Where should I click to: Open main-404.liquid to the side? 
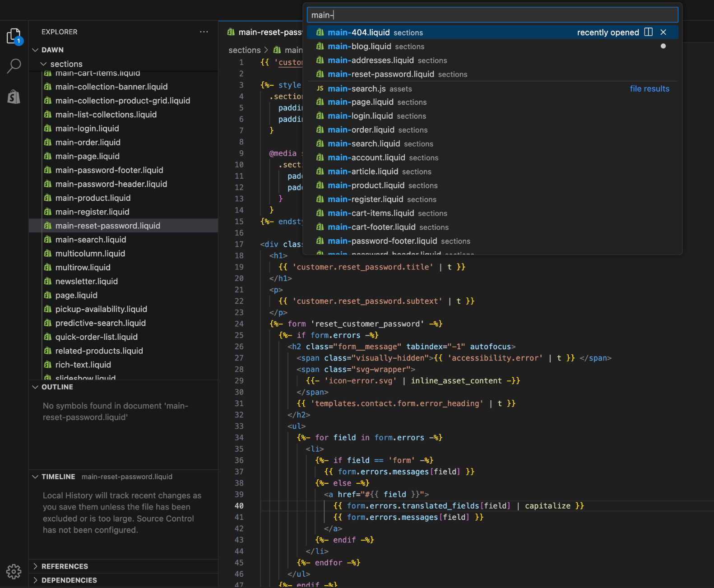pos(649,32)
